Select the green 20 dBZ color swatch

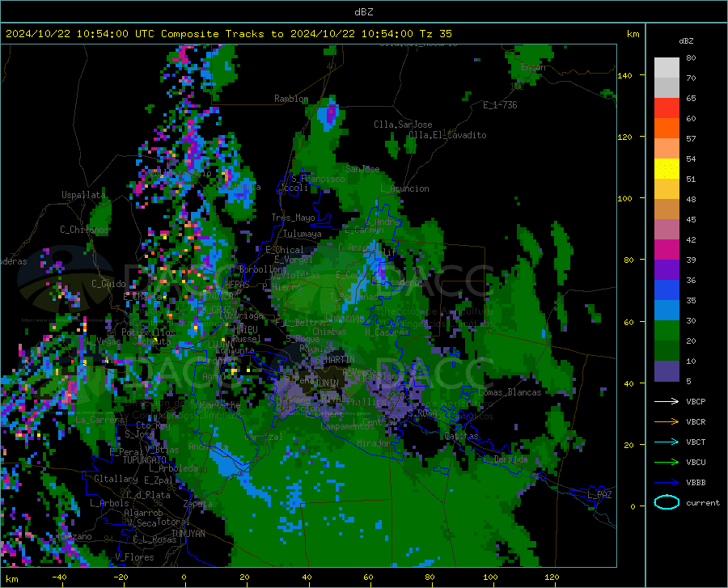pos(667,331)
